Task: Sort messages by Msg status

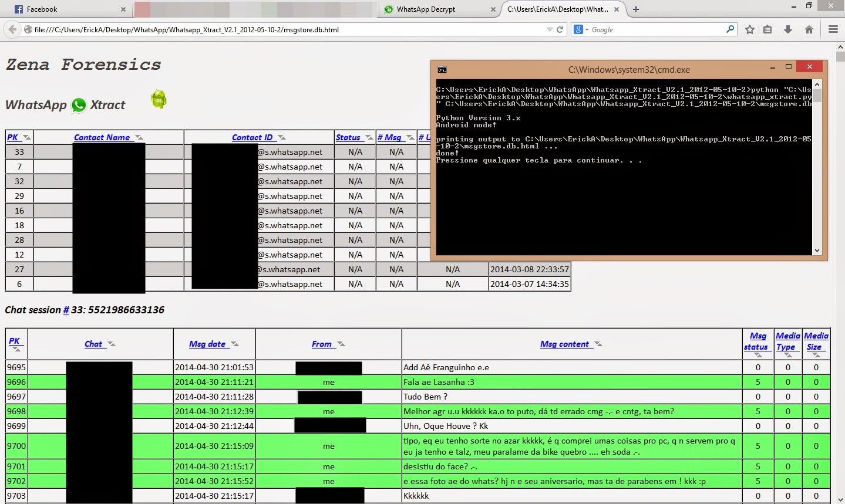Action: [756, 341]
